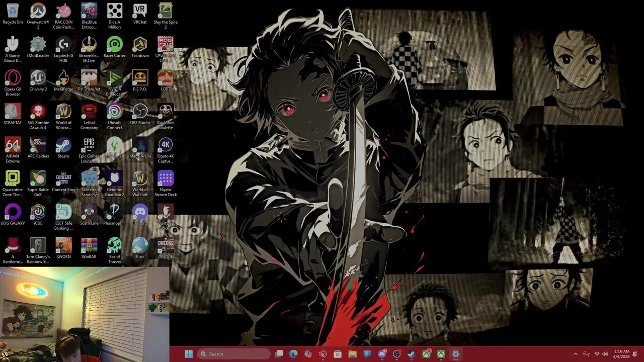Image resolution: width=644 pixels, height=362 pixels.
Task: Select the Slay the Spire 2 icon
Action: tap(166, 16)
